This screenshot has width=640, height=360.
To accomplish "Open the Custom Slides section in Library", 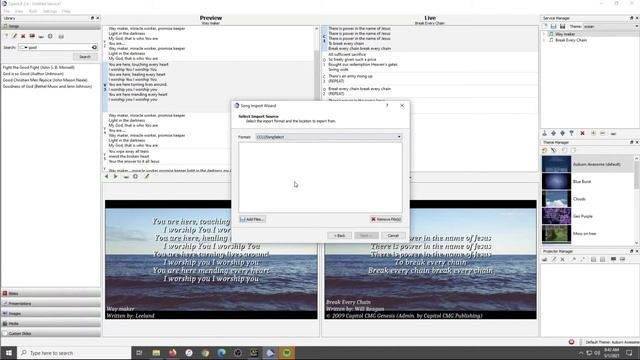I will coord(51,333).
